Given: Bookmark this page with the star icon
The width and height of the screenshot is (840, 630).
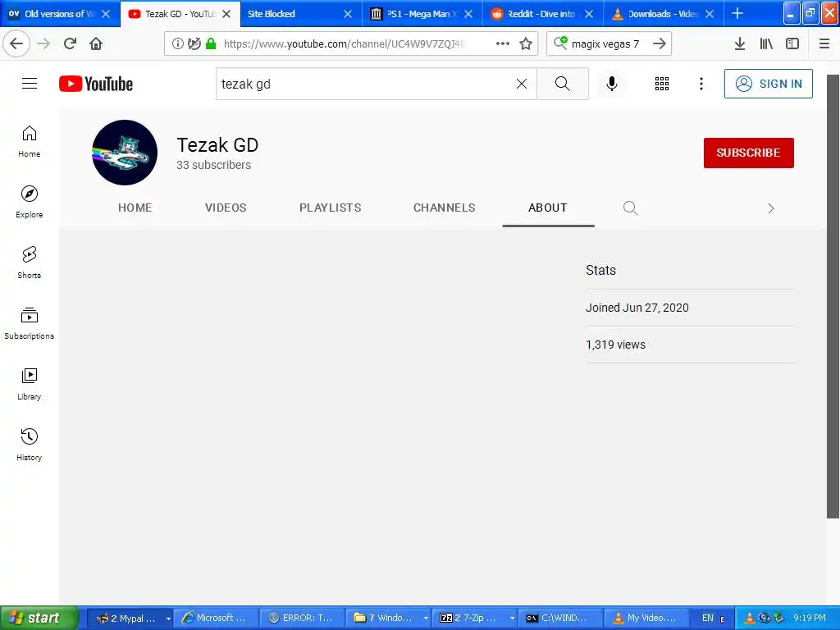Looking at the screenshot, I should coord(526,43).
